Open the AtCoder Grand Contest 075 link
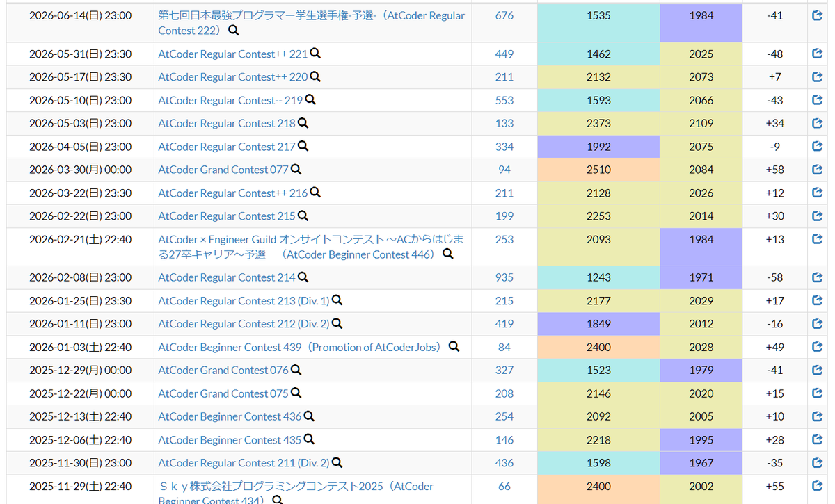Screen dimensions: 835x504 [223, 393]
